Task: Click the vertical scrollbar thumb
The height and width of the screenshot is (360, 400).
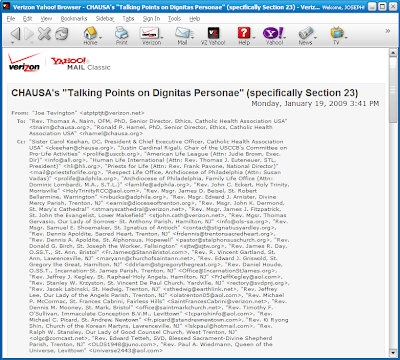Action: point(393,90)
